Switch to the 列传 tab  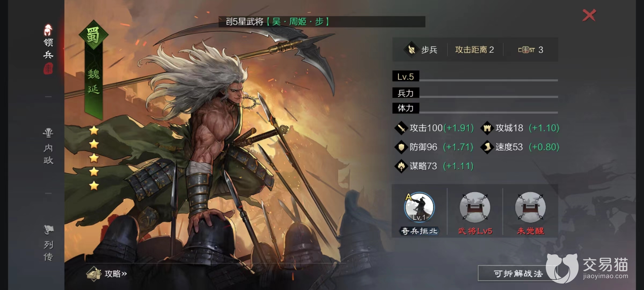click(48, 243)
